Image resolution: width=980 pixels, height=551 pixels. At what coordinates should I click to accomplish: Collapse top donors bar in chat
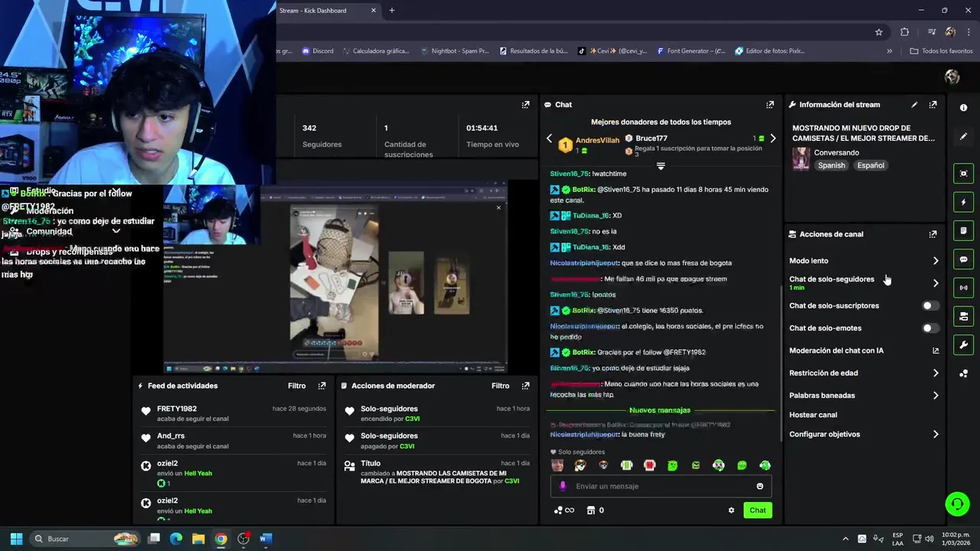tap(661, 165)
